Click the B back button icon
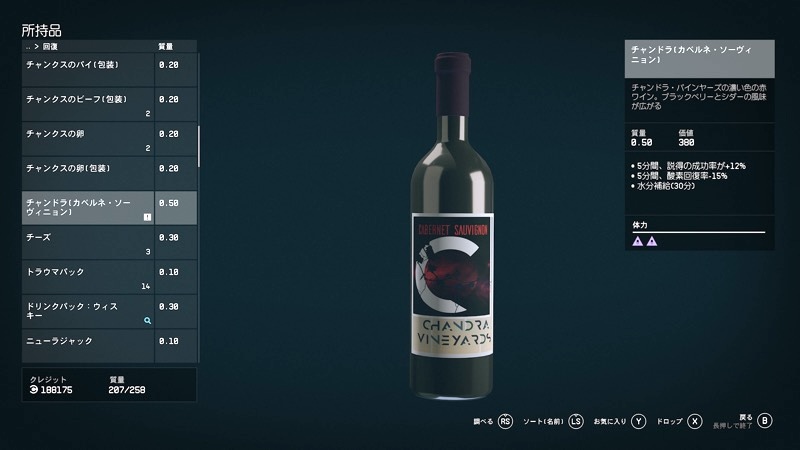Image resolution: width=800 pixels, height=450 pixels. click(764, 421)
